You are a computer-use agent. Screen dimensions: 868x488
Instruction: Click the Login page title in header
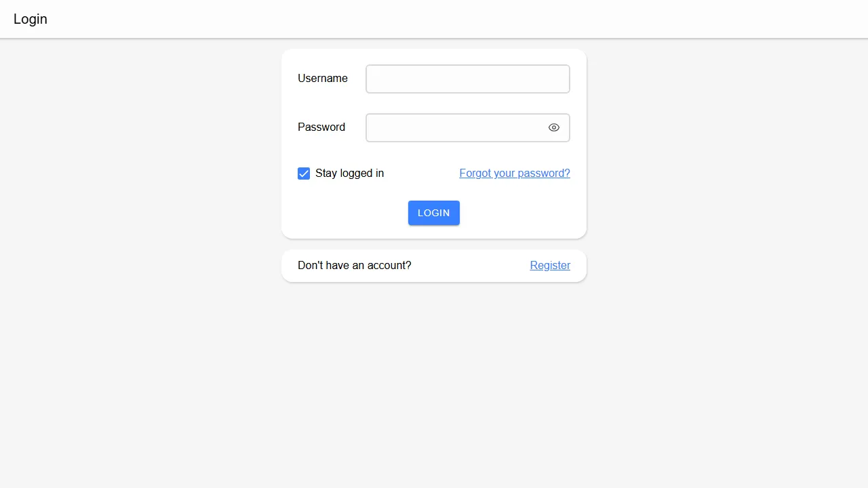(x=31, y=19)
